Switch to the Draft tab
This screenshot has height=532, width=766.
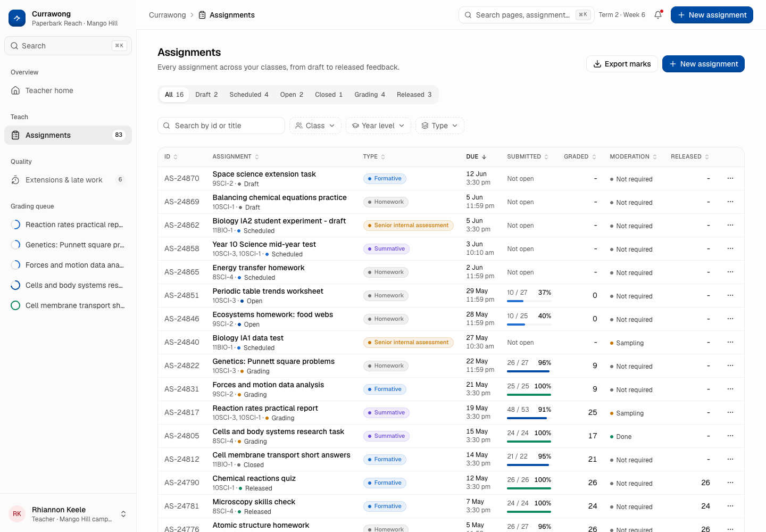pos(206,95)
